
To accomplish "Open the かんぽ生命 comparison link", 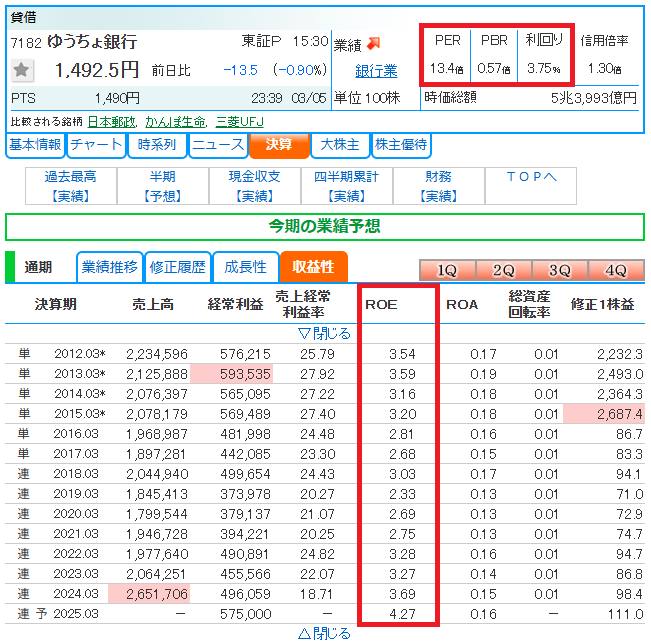I will pyautogui.click(x=175, y=121).
